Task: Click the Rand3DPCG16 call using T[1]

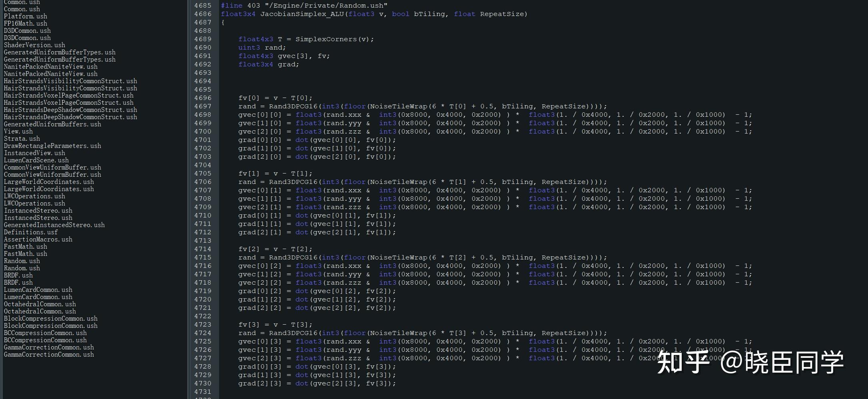Action: (x=423, y=182)
